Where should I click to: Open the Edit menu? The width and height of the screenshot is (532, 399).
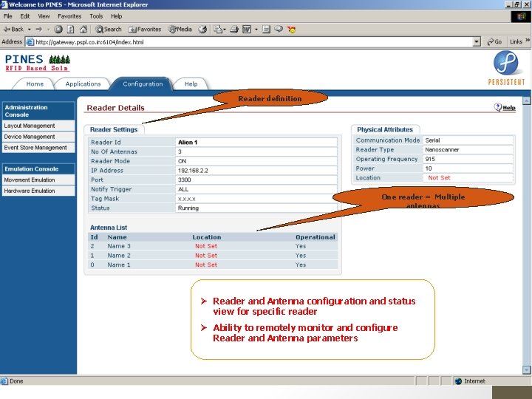coord(25,16)
